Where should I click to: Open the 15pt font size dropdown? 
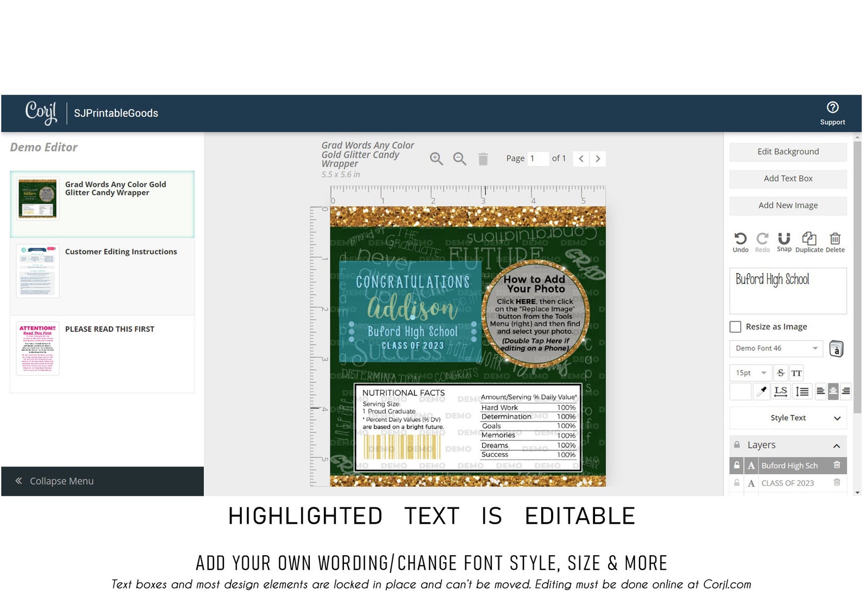[750, 373]
